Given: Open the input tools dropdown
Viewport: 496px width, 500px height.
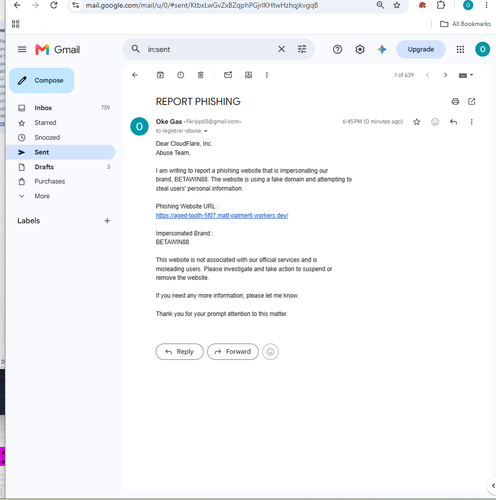Looking at the screenshot, I should [x=466, y=75].
